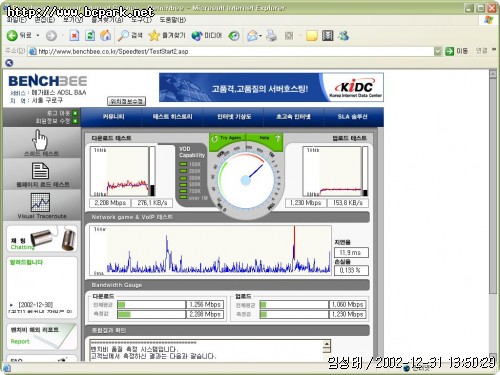500x375 pixels.
Task: Click the Forward arrow toolbar icon
Action: [51, 36]
